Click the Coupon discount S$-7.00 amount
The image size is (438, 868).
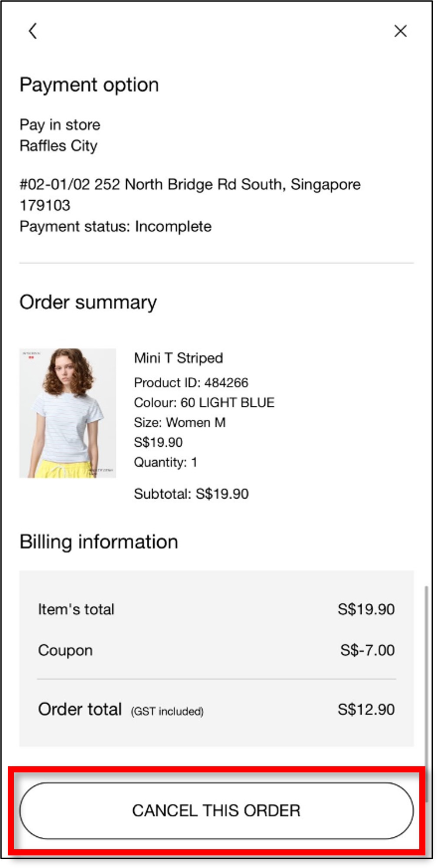click(x=367, y=650)
